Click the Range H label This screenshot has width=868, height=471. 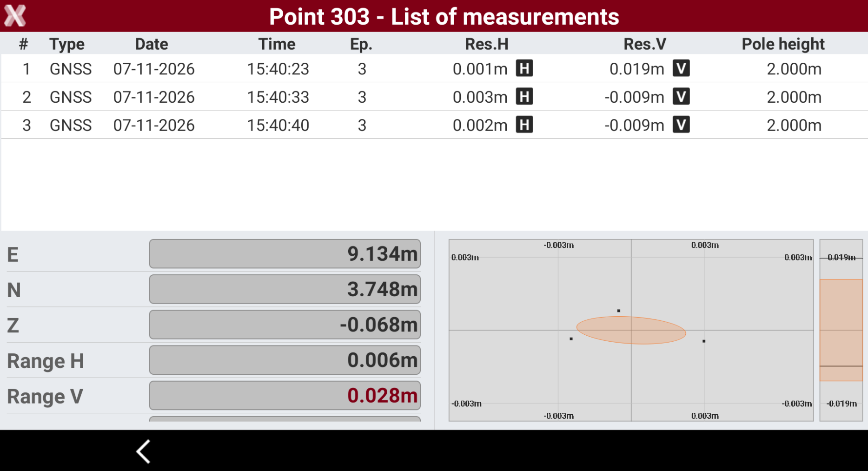click(46, 361)
